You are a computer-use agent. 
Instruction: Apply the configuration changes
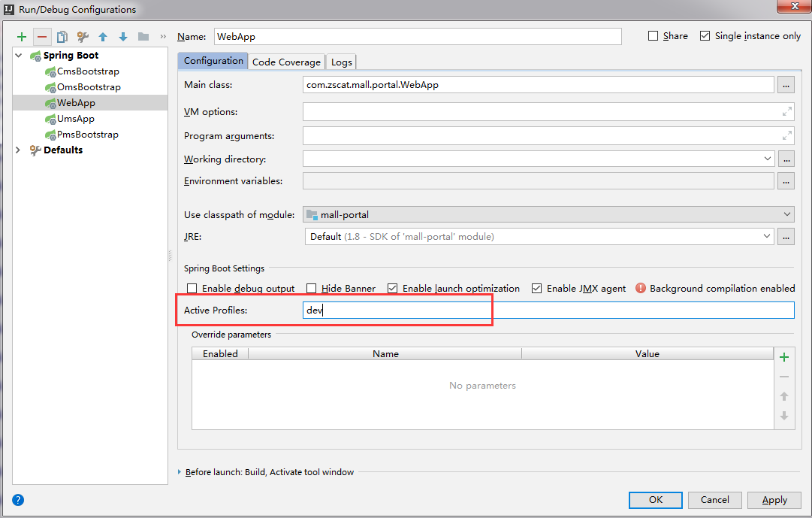pos(774,499)
